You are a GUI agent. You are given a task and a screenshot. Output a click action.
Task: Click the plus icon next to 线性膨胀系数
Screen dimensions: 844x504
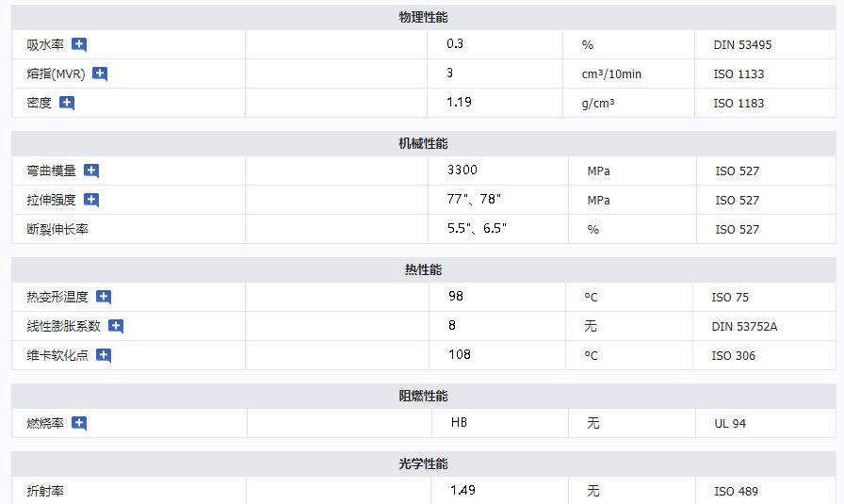coord(116,326)
